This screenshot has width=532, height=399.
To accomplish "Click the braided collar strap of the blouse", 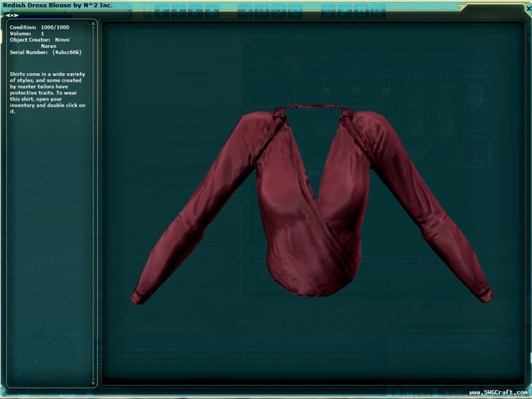I will point(313,108).
